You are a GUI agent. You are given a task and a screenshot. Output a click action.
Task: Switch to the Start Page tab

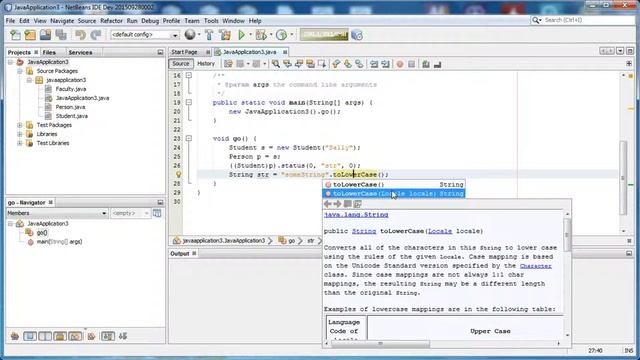(x=184, y=52)
